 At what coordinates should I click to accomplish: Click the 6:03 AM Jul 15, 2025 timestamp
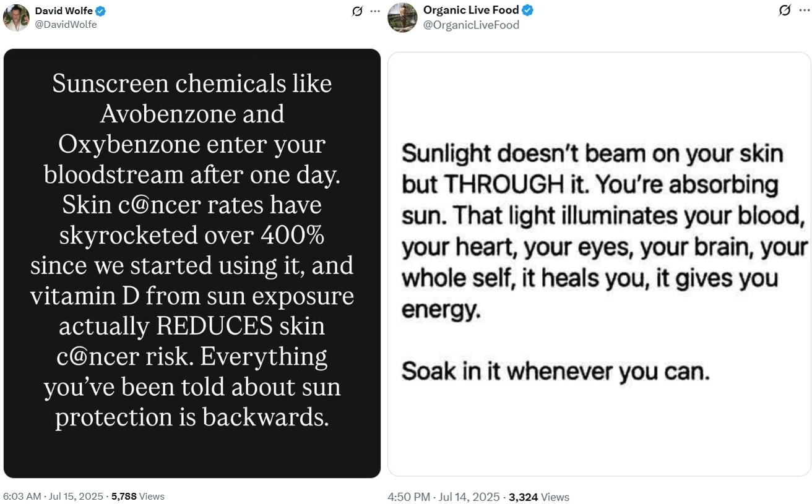[x=54, y=496]
